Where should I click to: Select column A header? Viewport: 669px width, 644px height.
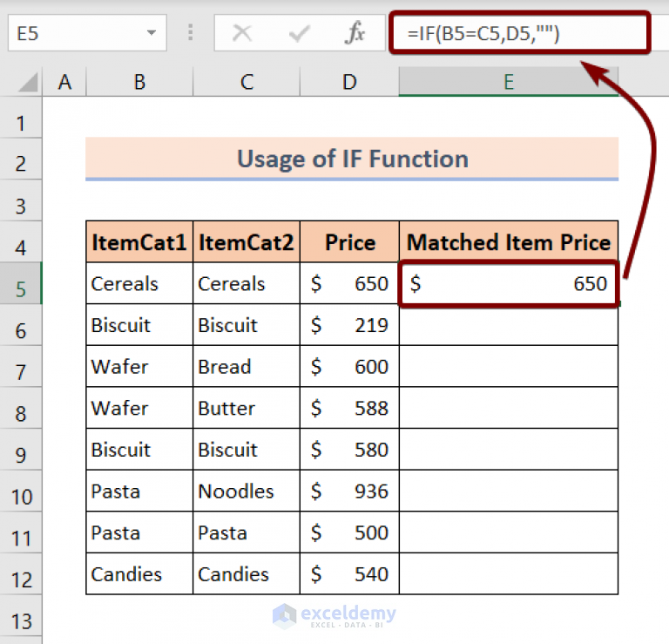64,82
